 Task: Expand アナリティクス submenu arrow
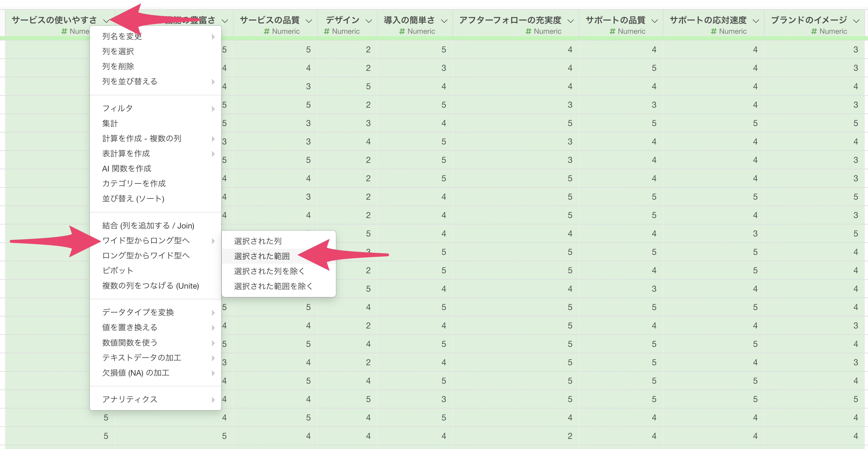point(213,400)
